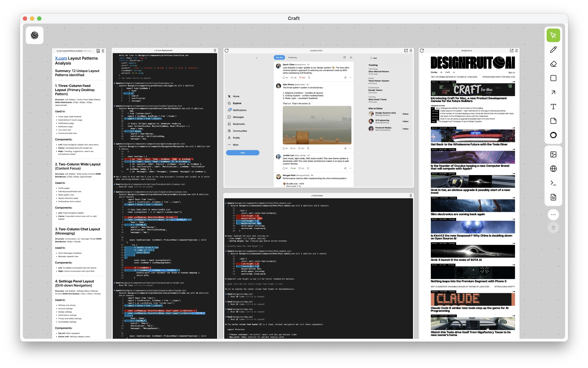Pick the Arrow connector tool
Viewport: 588px width, 368px height.
pyautogui.click(x=553, y=92)
